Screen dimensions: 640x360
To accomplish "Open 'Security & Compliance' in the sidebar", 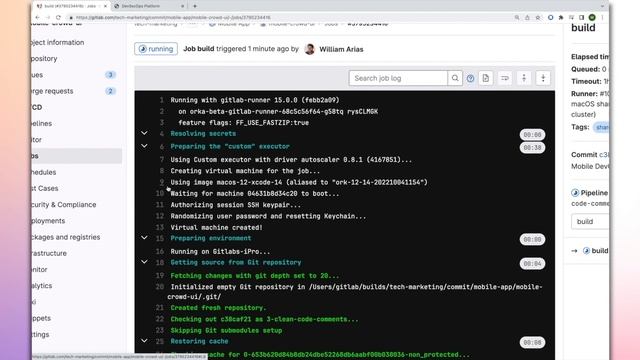I will (x=64, y=205).
